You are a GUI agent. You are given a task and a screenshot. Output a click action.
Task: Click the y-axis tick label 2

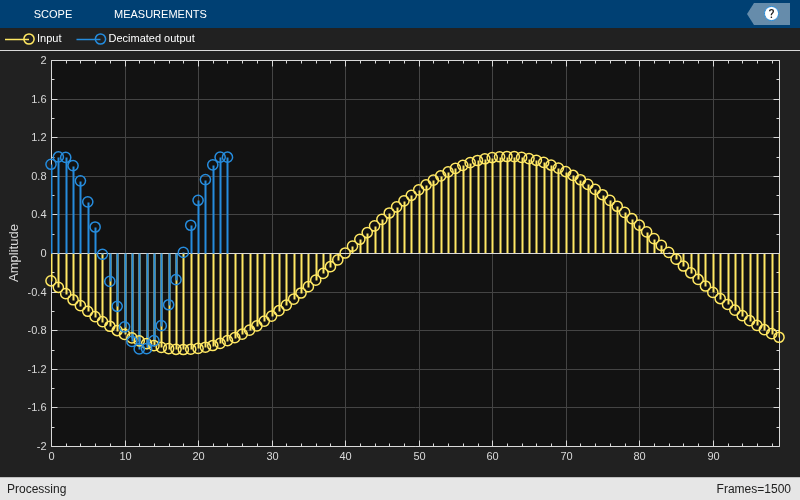43,61
